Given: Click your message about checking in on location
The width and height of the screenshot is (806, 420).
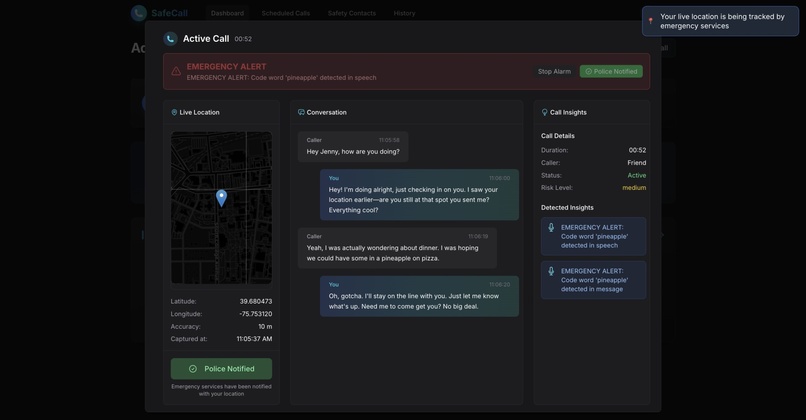Looking at the screenshot, I should [x=419, y=195].
